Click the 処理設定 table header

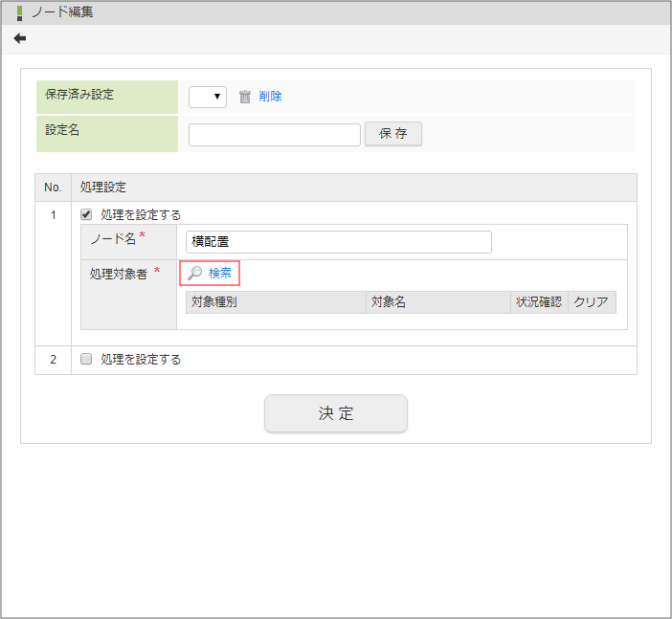(354, 188)
